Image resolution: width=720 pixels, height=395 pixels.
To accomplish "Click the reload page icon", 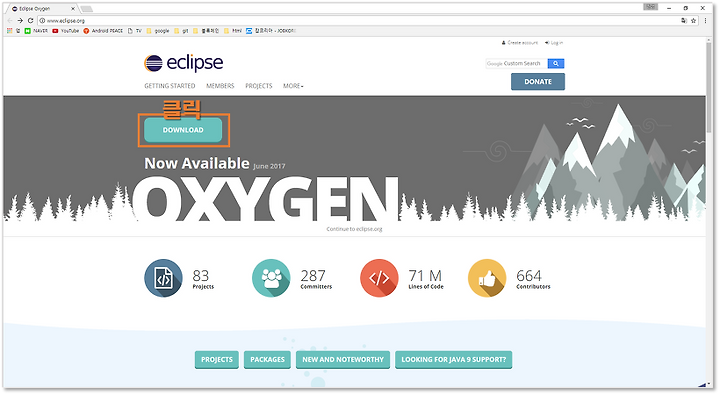I will click(30, 21).
